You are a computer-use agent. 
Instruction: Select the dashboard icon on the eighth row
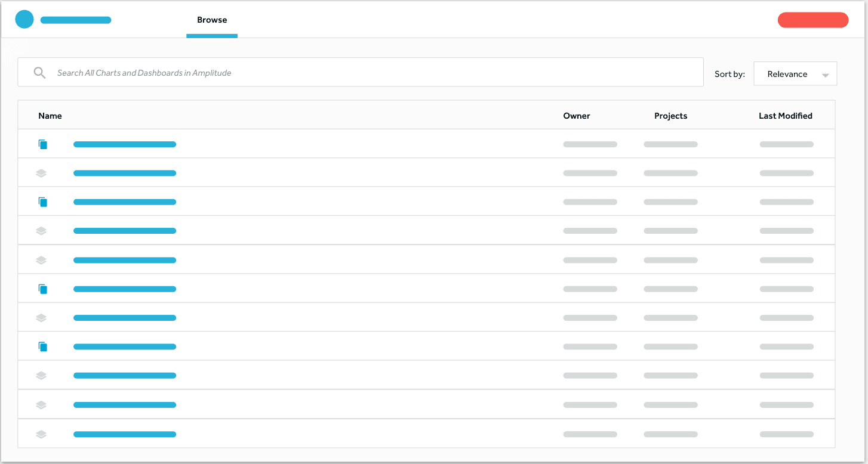point(42,346)
